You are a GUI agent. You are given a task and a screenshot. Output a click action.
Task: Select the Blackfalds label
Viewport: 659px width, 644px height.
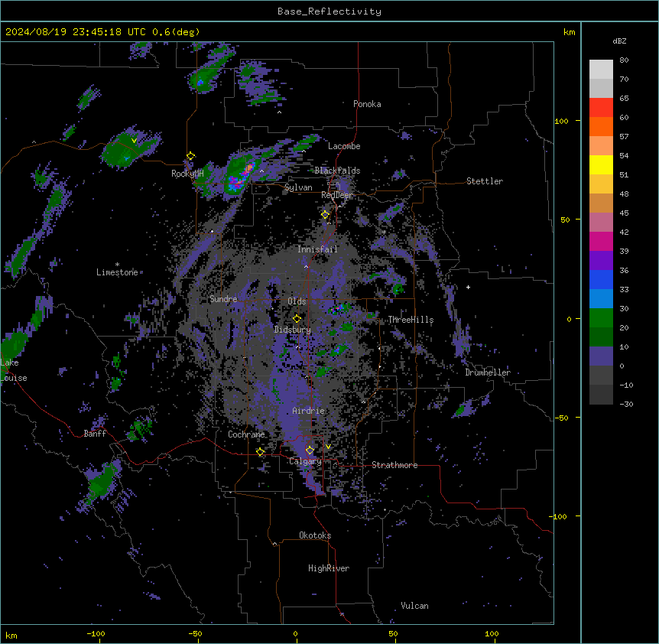(337, 171)
